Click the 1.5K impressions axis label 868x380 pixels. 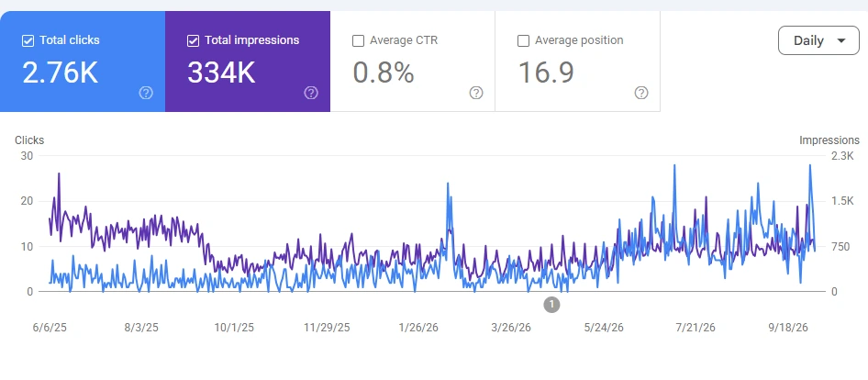842,201
